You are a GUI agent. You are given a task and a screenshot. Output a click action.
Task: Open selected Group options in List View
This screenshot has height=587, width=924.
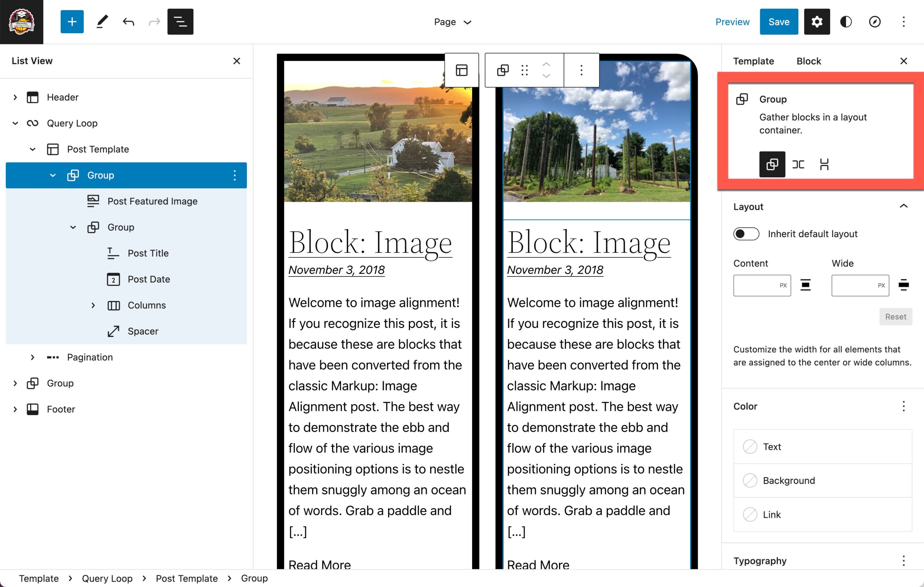235,175
